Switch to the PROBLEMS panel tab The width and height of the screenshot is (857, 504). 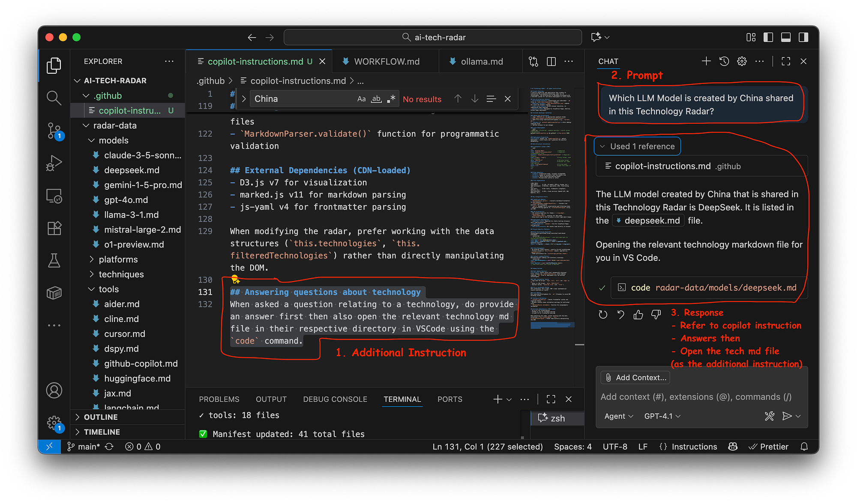coord(219,399)
